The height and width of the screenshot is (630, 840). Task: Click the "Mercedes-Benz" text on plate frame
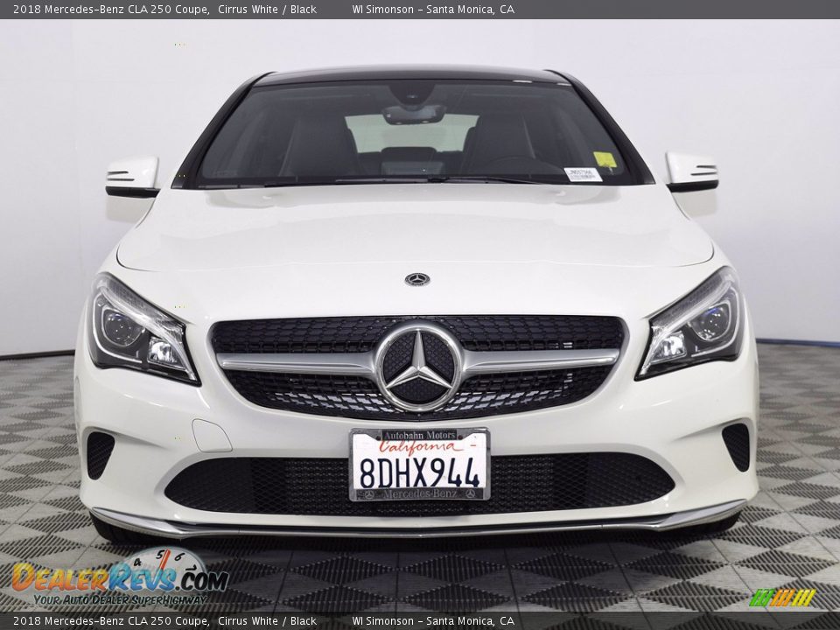[x=419, y=493]
